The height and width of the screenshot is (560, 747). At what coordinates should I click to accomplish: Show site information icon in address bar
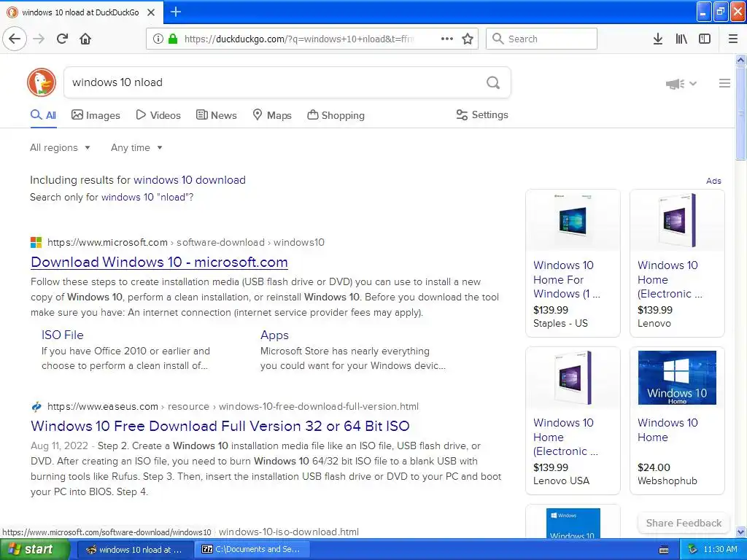pyautogui.click(x=158, y=39)
